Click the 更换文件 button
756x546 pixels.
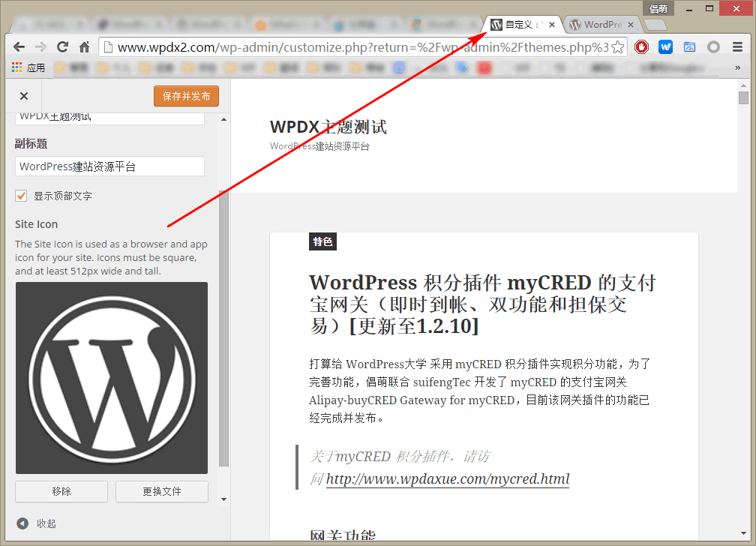162,491
